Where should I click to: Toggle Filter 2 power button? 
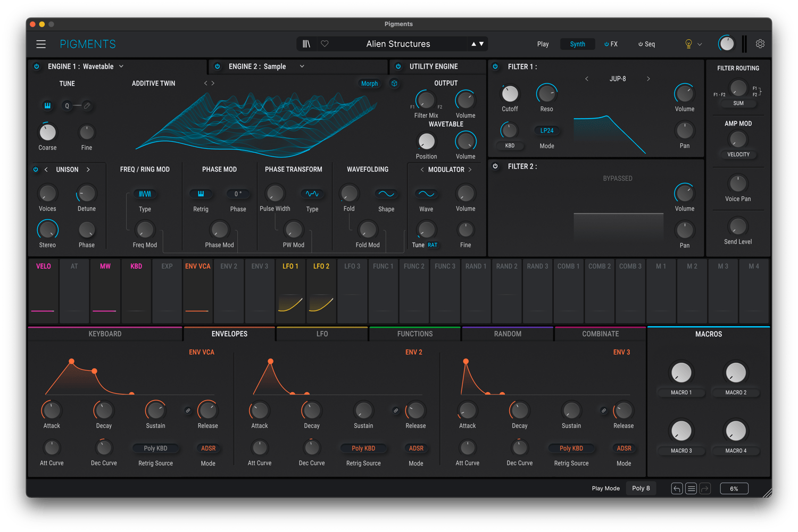tap(495, 167)
